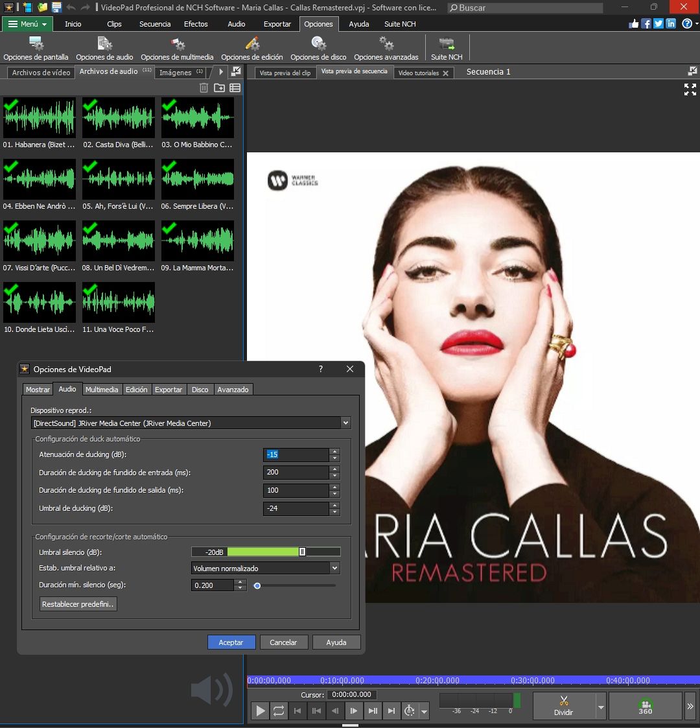Open the dropdown arrow beside Dividir
700x728 pixels.
pyautogui.click(x=601, y=707)
